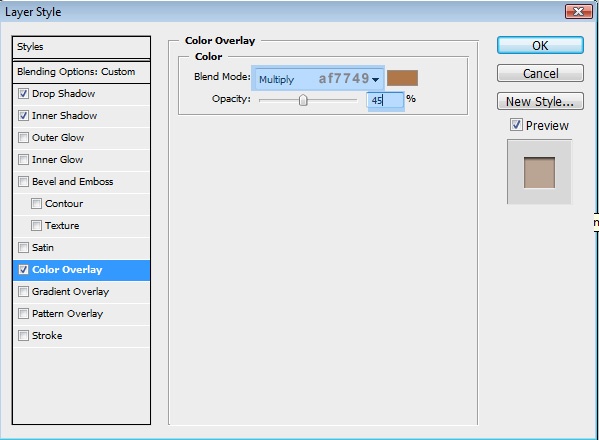Click the Opacity slider handle

point(303,100)
